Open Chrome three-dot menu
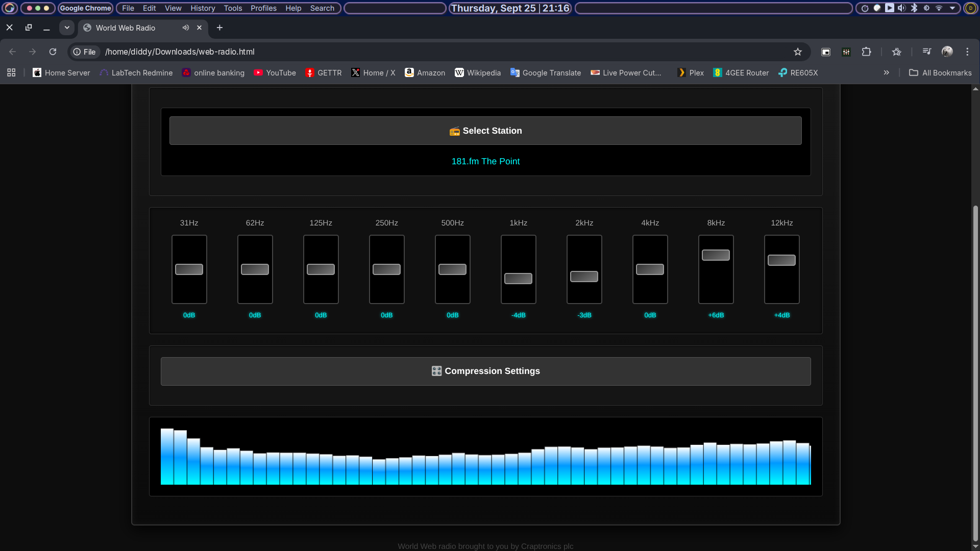980x551 pixels. 967,52
